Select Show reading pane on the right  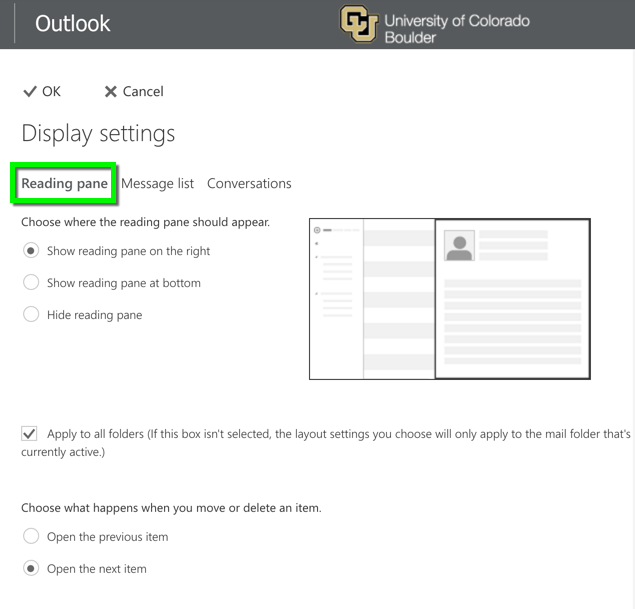pos(31,251)
